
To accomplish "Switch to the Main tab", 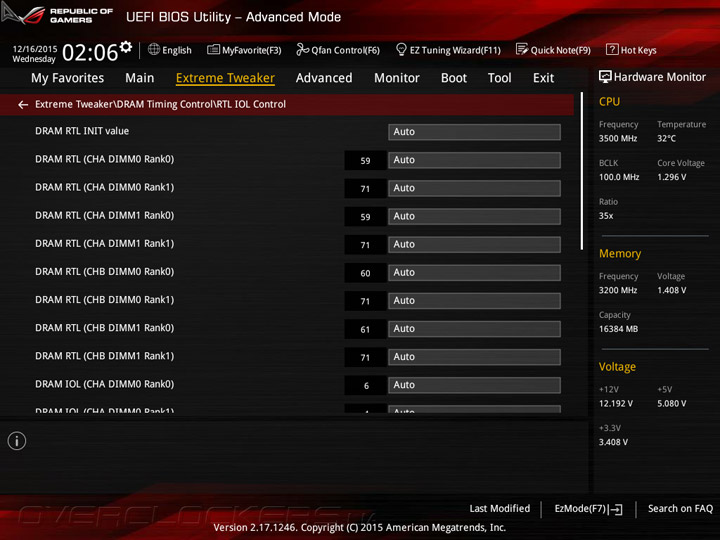I will tap(140, 78).
